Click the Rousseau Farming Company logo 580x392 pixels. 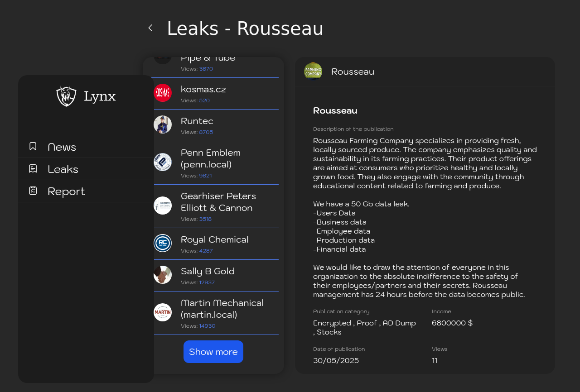click(313, 72)
